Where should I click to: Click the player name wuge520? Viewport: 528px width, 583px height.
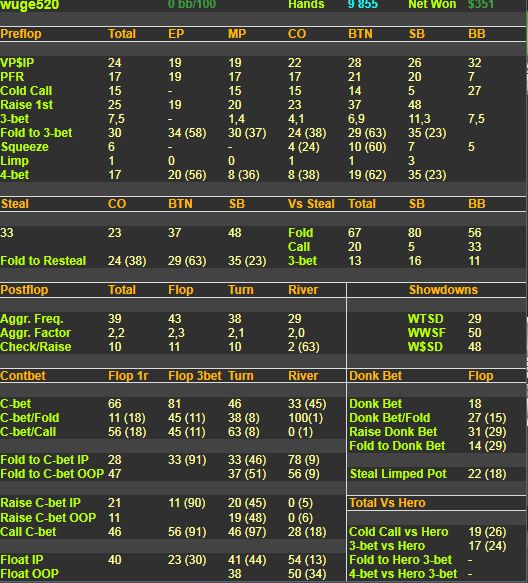click(x=29, y=5)
